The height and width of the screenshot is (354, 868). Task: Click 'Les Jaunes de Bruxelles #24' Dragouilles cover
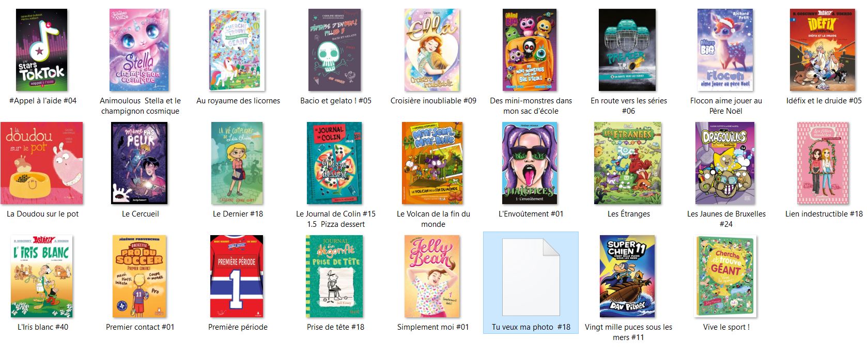(725, 163)
